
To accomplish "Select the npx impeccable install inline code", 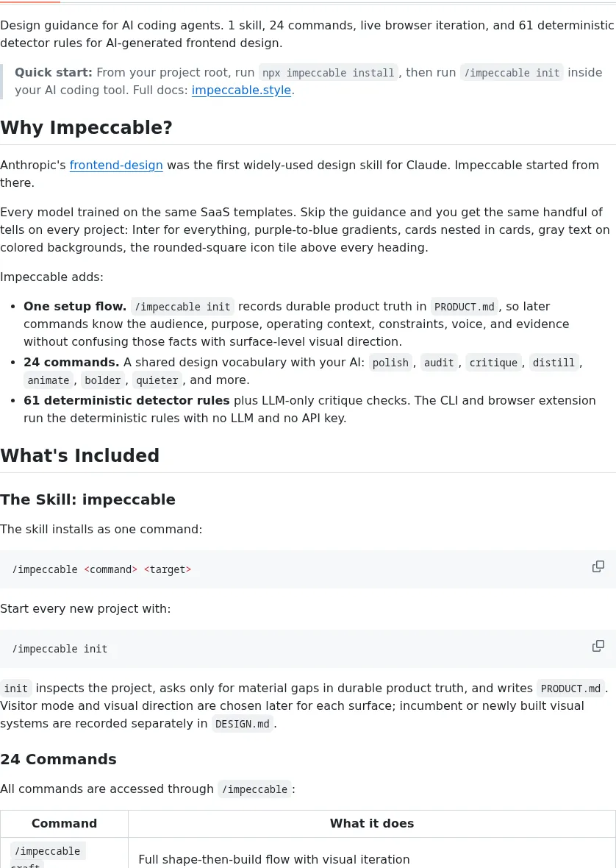I will point(329,73).
